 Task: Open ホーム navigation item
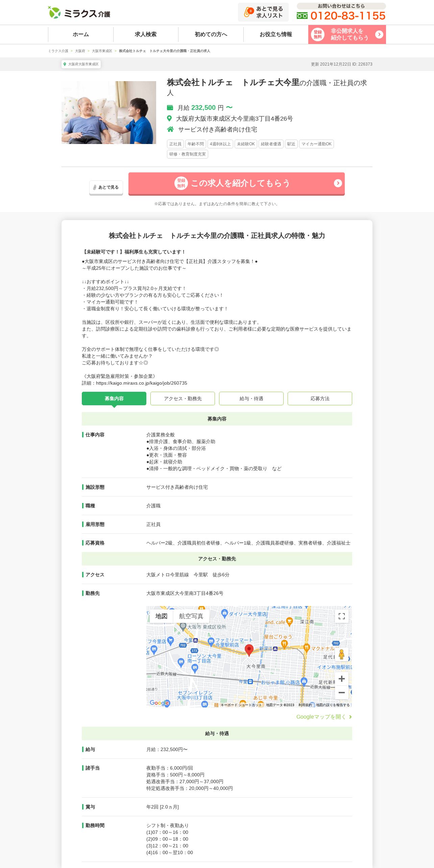click(x=81, y=34)
